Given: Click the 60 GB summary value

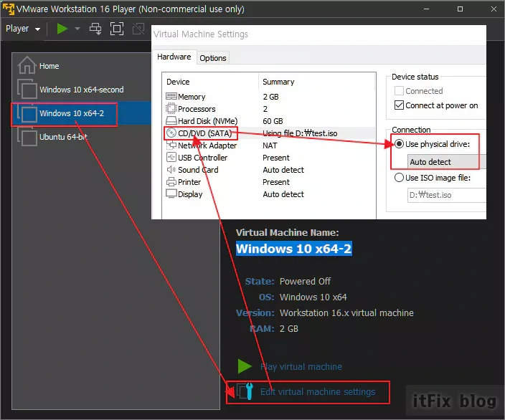Looking at the screenshot, I should (273, 121).
